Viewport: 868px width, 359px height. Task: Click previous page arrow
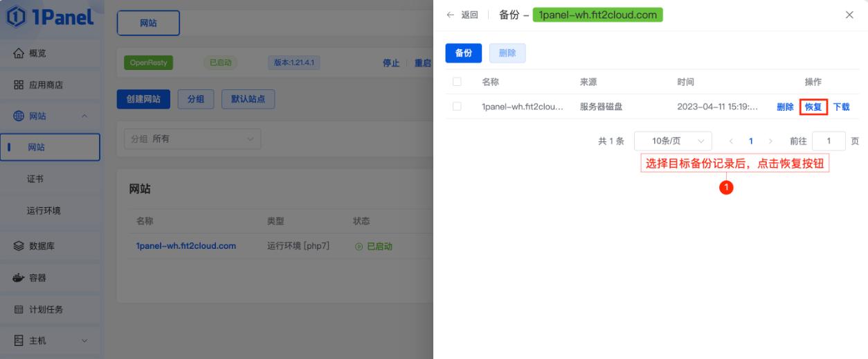[731, 141]
